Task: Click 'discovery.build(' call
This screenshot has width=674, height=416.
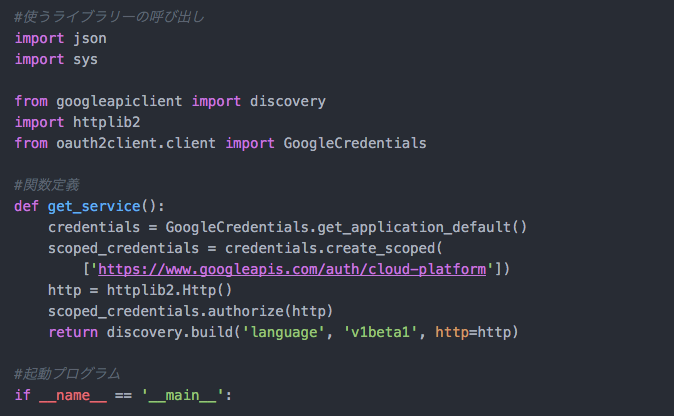Action: point(173,333)
